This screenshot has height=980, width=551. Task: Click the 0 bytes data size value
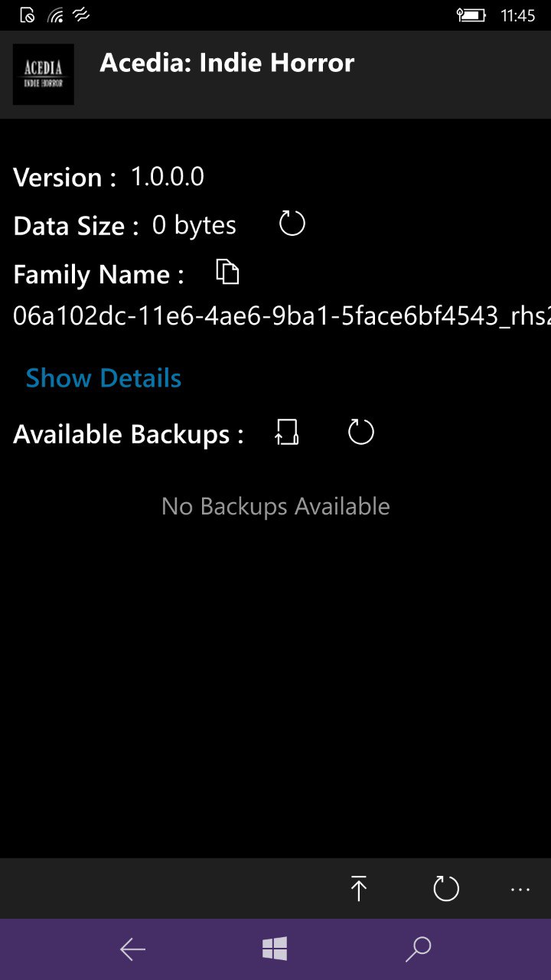pyautogui.click(x=194, y=225)
